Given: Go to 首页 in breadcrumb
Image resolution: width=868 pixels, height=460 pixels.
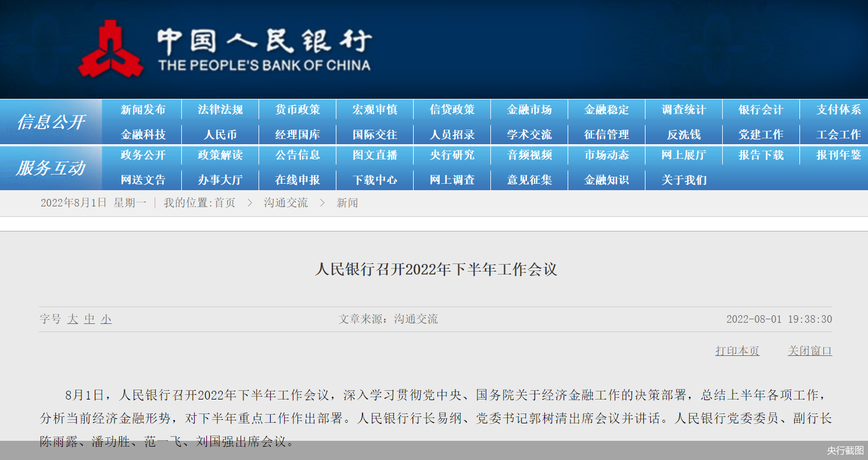Looking at the screenshot, I should [225, 203].
